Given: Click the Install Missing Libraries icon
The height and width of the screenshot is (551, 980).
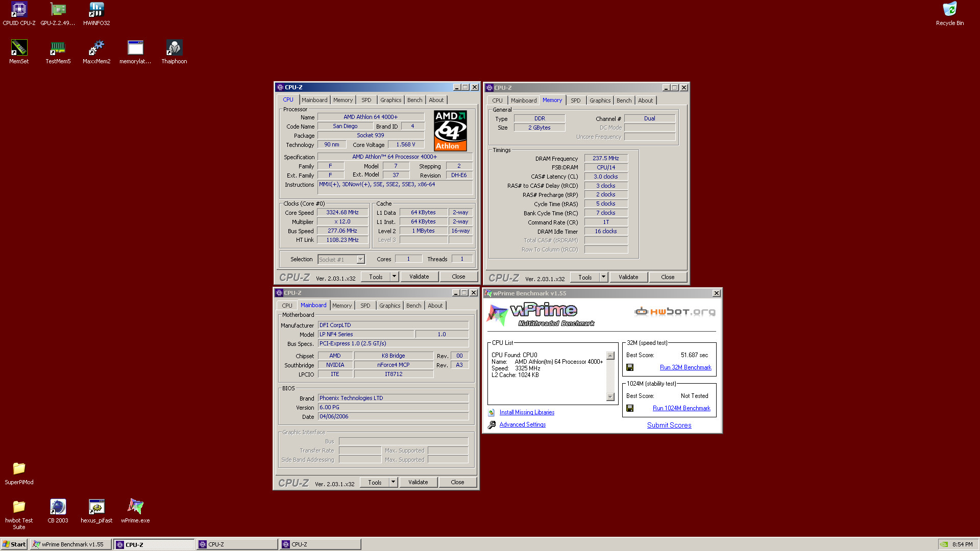Looking at the screenshot, I should click(491, 412).
